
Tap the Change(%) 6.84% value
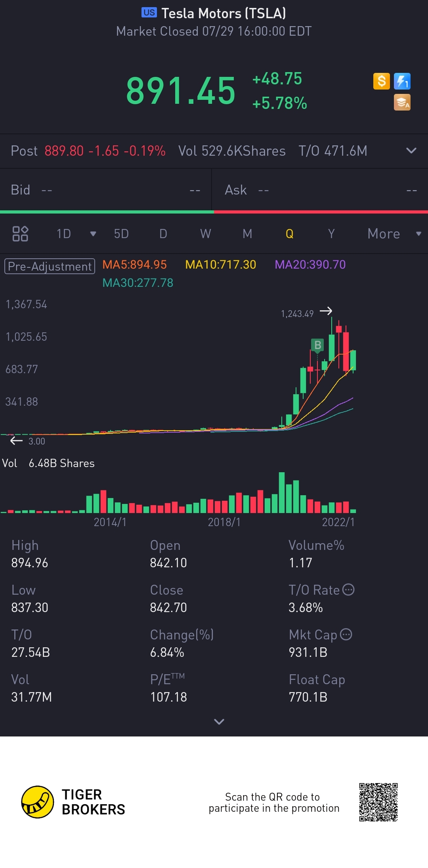point(167,652)
